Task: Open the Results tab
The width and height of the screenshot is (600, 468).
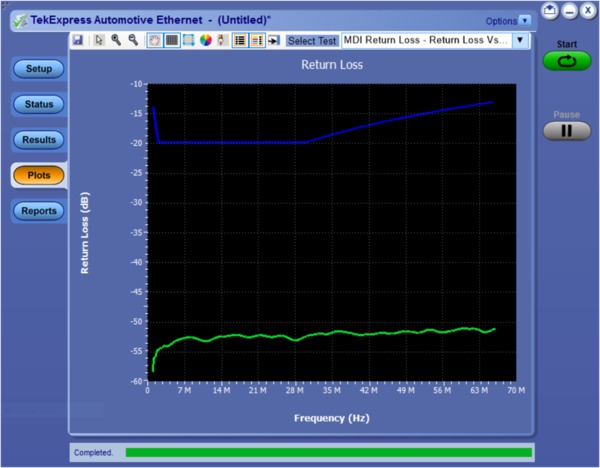Action: tap(39, 140)
